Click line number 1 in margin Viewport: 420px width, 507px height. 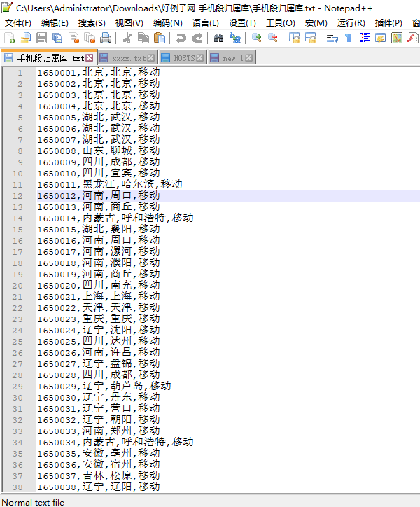tap(20, 73)
